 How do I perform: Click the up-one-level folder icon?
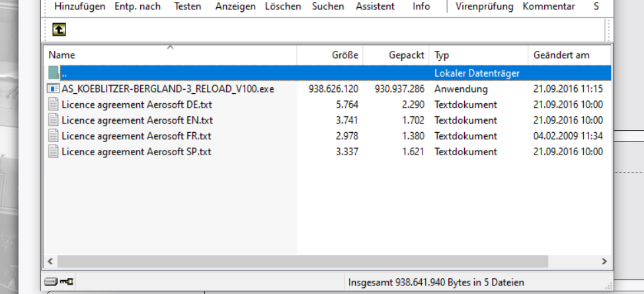[x=60, y=29]
